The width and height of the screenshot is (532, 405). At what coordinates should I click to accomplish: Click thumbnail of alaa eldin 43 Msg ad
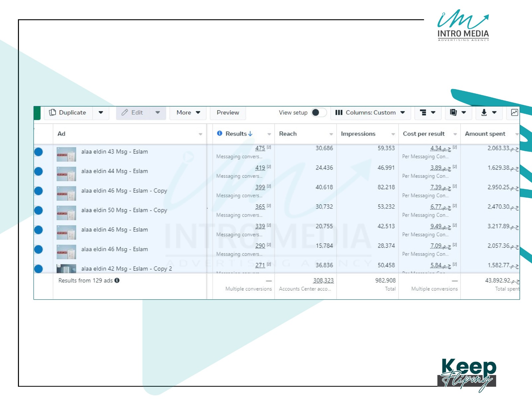(66, 154)
